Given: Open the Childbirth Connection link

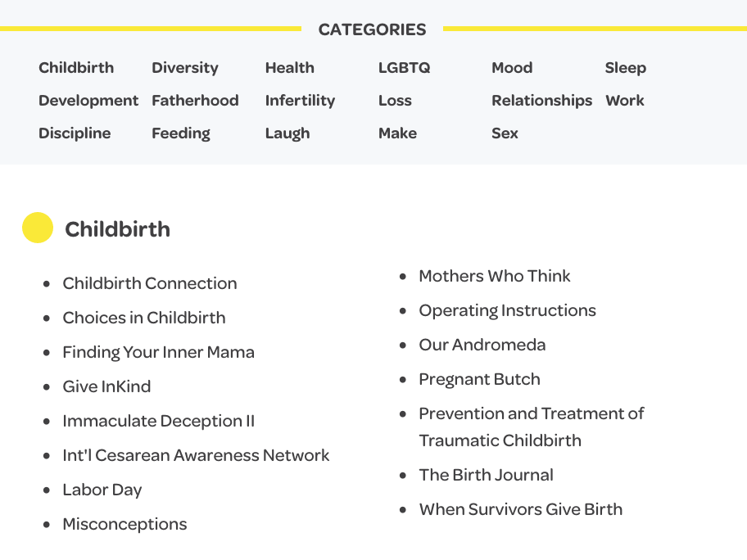Looking at the screenshot, I should click(x=150, y=283).
